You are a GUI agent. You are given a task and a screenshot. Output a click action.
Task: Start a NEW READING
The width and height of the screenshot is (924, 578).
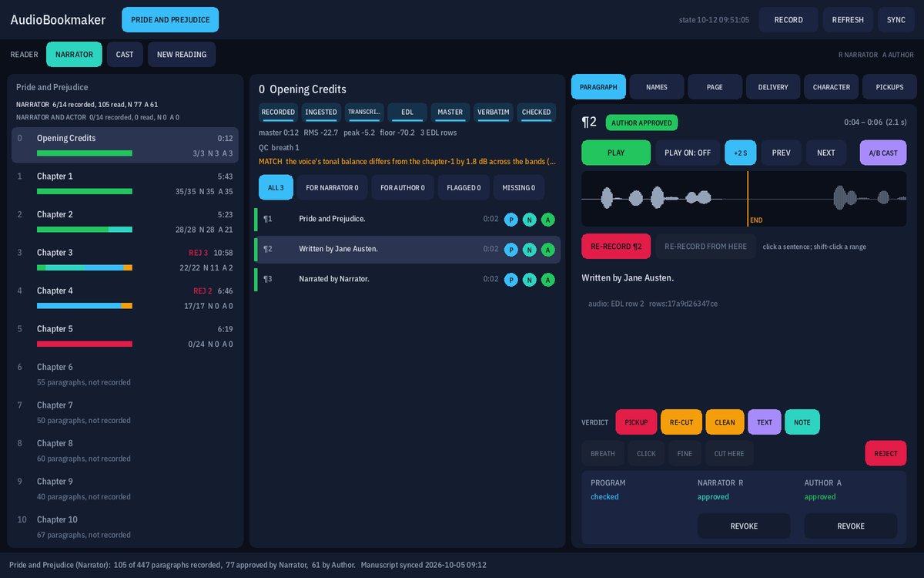point(182,55)
